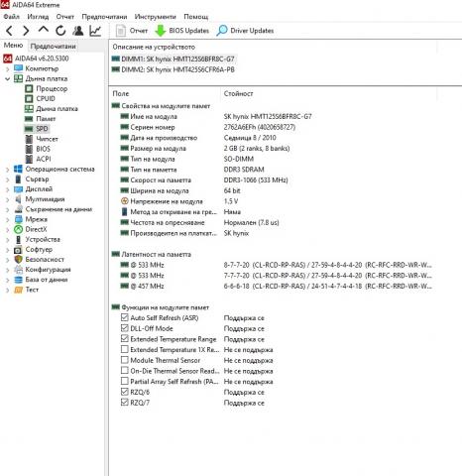Open the Отчет menu in the menu bar
462x476 pixels.
tap(65, 17)
